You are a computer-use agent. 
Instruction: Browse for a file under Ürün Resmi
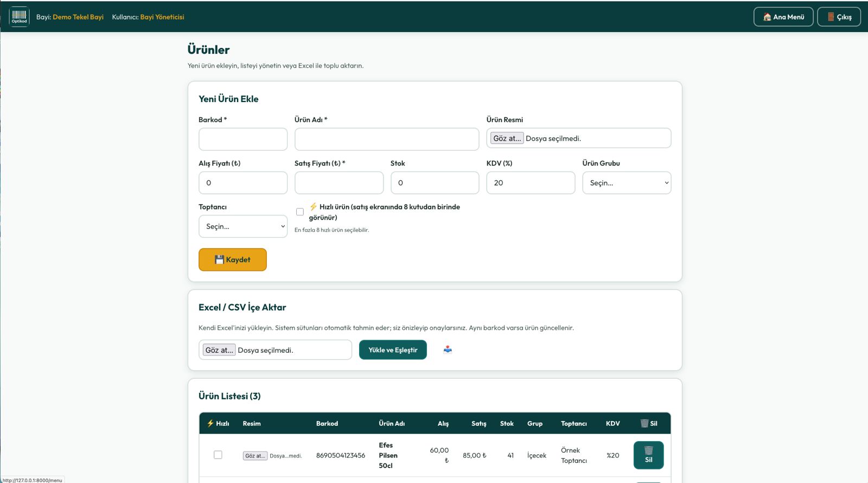pyautogui.click(x=507, y=138)
